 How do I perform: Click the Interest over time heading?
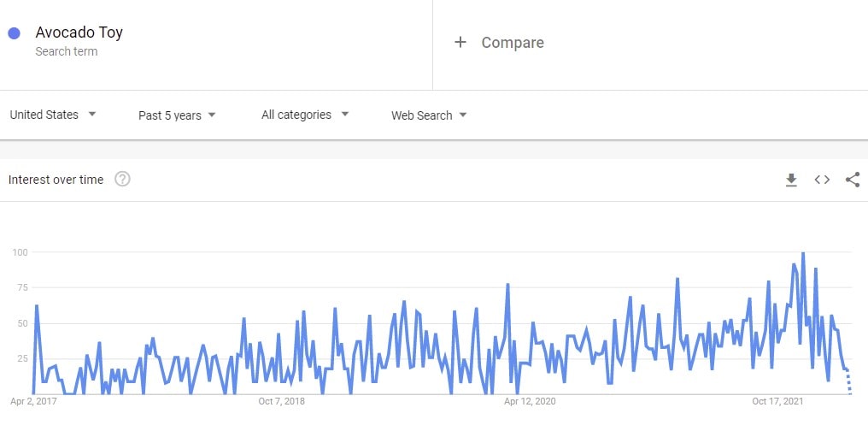click(x=56, y=180)
